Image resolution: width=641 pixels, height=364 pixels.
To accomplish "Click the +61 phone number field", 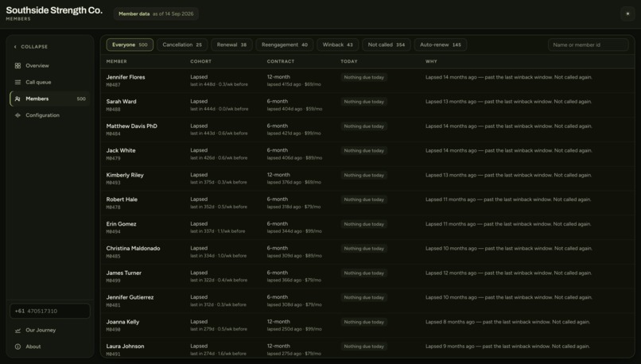I will click(50, 311).
